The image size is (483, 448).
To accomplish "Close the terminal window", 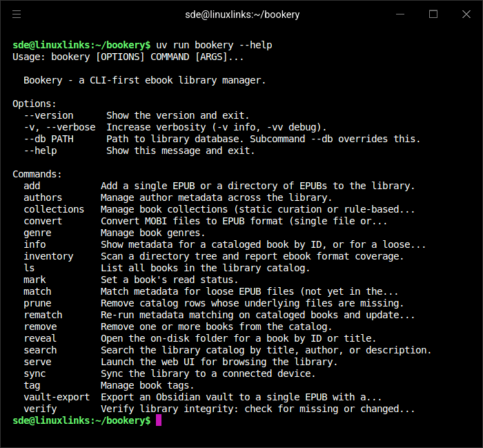I will (466, 14).
